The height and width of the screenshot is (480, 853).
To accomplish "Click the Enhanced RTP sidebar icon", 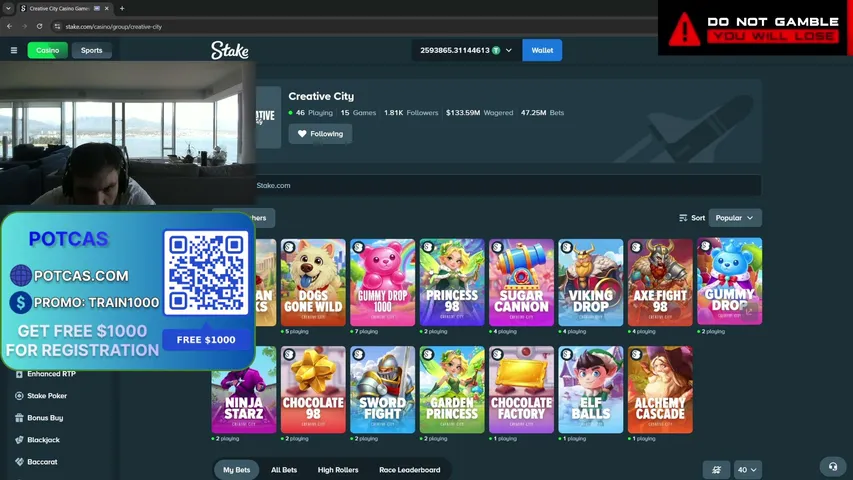I will (x=19, y=374).
